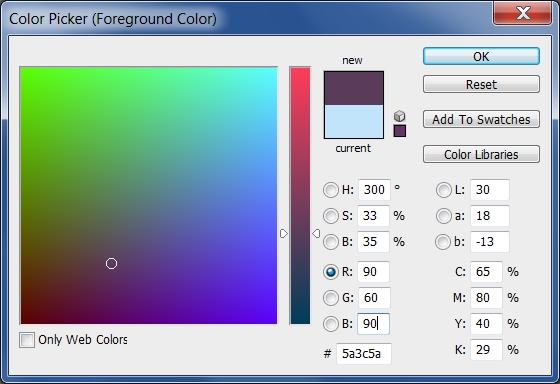Select the Lab a radio button
The width and height of the screenshot is (560, 384).
tap(443, 216)
